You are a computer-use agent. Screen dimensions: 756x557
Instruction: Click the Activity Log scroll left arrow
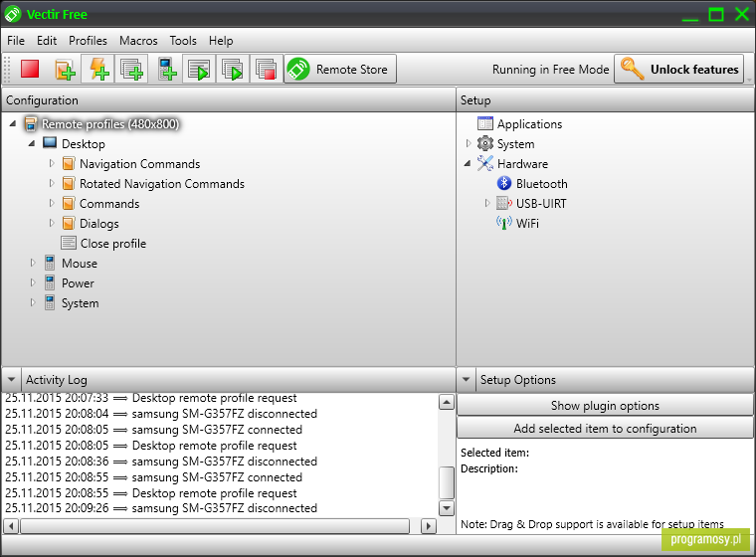click(x=11, y=525)
